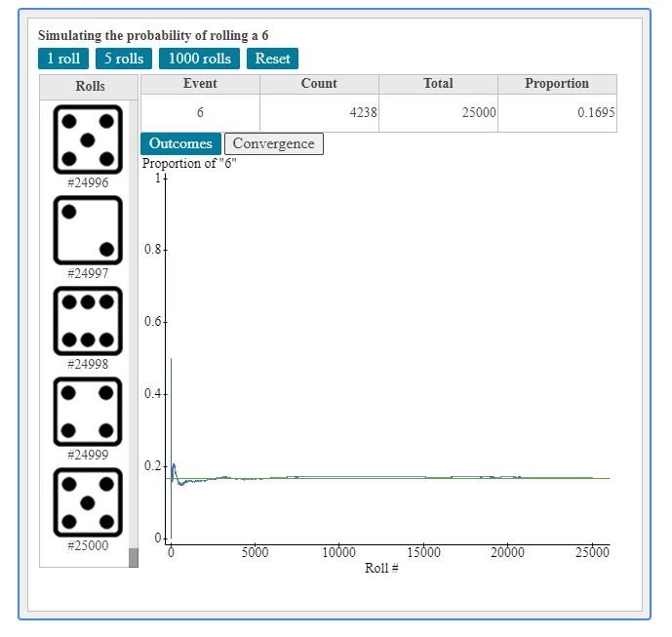Select the proportion value 0.1695
Image resolution: width=672 pixels, height=637 pixels.
[x=596, y=113]
